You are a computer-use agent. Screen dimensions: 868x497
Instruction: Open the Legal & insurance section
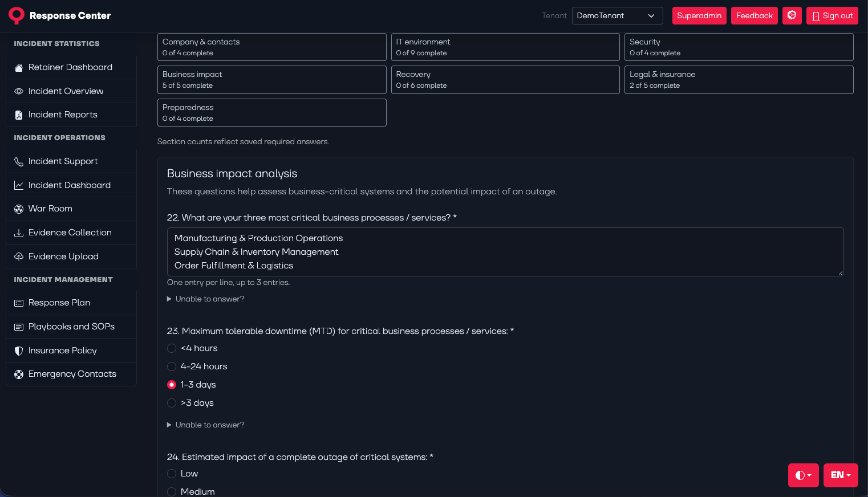pyautogui.click(x=739, y=80)
